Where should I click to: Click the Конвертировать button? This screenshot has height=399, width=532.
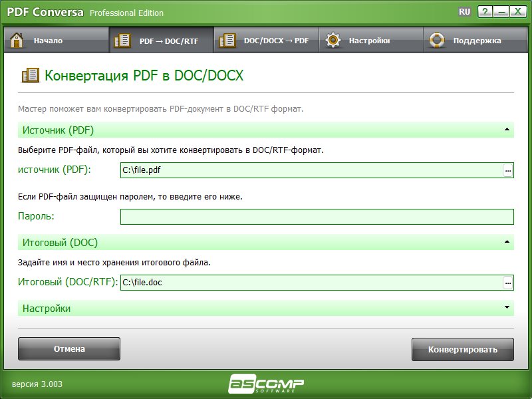462,349
